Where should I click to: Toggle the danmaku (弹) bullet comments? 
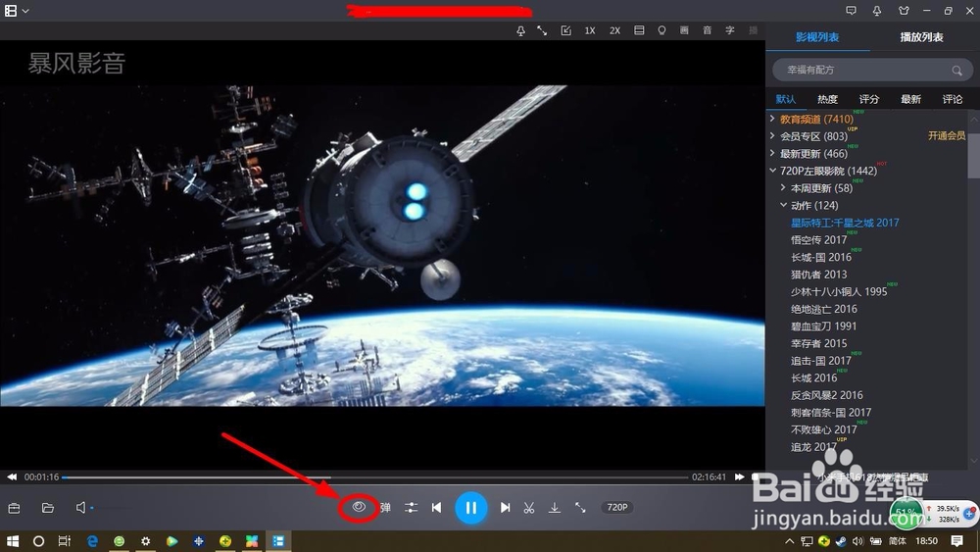click(x=385, y=508)
